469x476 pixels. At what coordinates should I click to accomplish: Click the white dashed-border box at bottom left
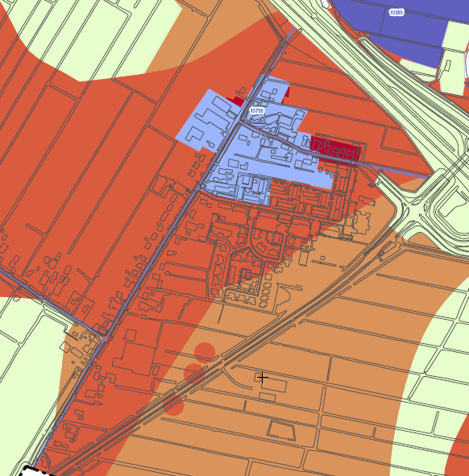click(x=33, y=471)
